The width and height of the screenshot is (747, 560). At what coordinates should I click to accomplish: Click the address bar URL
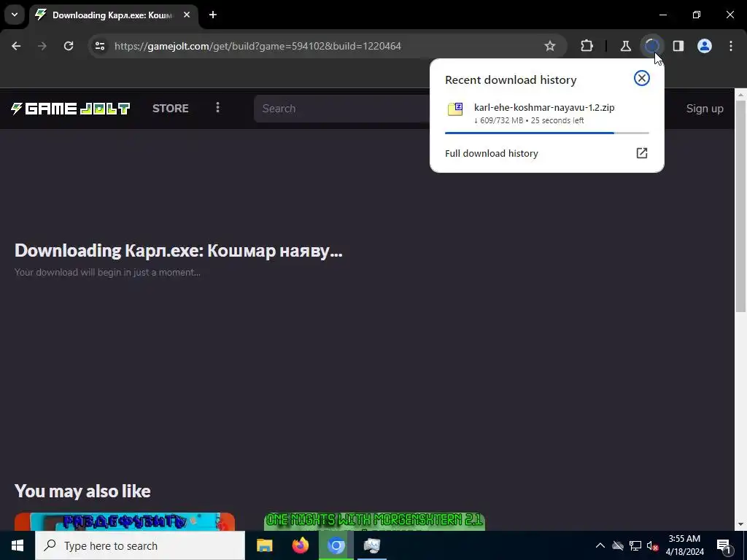pos(258,46)
